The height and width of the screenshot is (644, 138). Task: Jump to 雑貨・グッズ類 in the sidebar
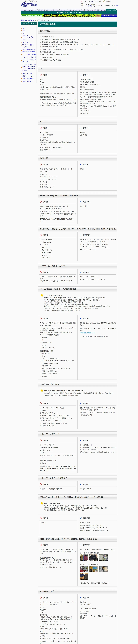tap(27, 73)
